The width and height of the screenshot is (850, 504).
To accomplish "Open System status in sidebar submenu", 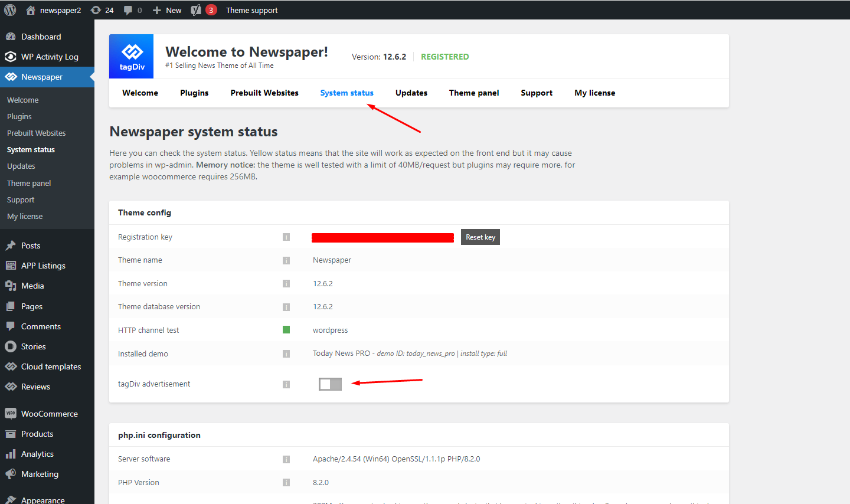I will (x=31, y=149).
